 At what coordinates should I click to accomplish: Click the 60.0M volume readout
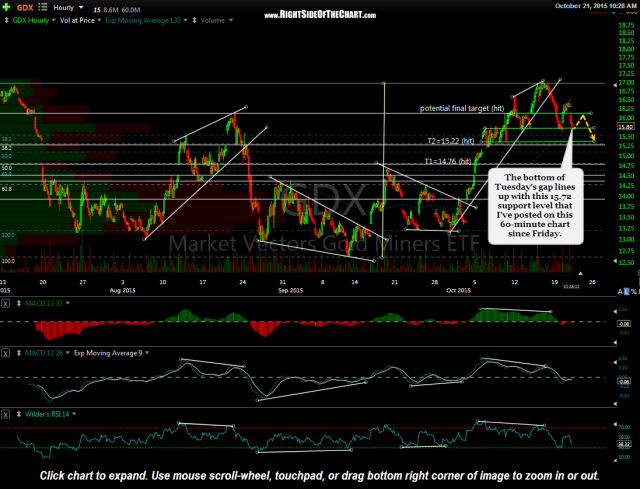(131, 10)
